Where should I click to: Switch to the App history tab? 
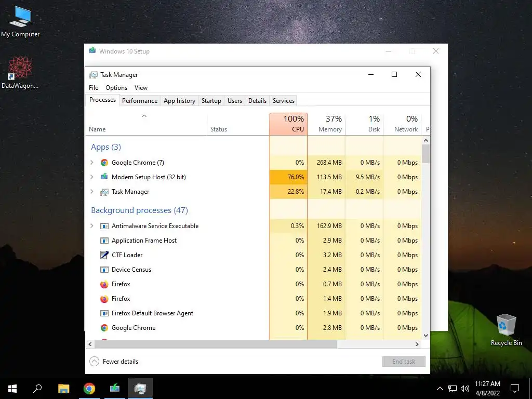(179, 101)
